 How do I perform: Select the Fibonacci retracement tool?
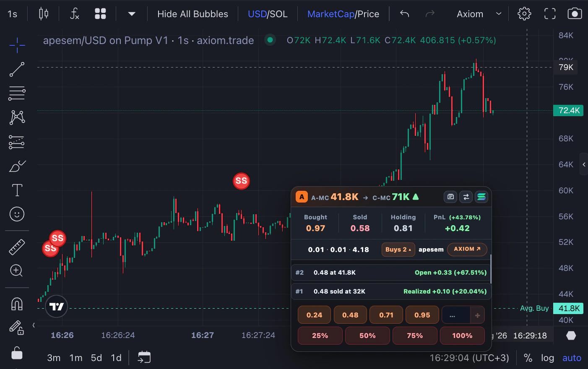[x=17, y=93]
